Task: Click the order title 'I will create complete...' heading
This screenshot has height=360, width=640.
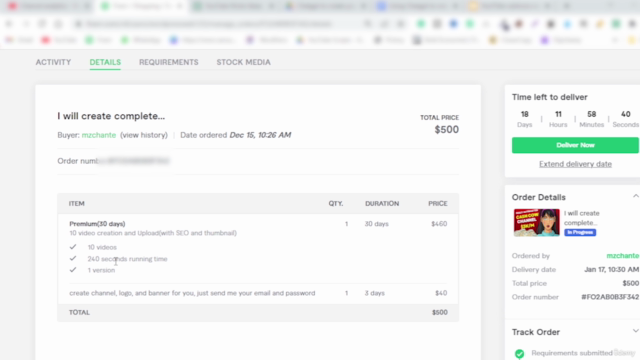Action: click(x=111, y=116)
